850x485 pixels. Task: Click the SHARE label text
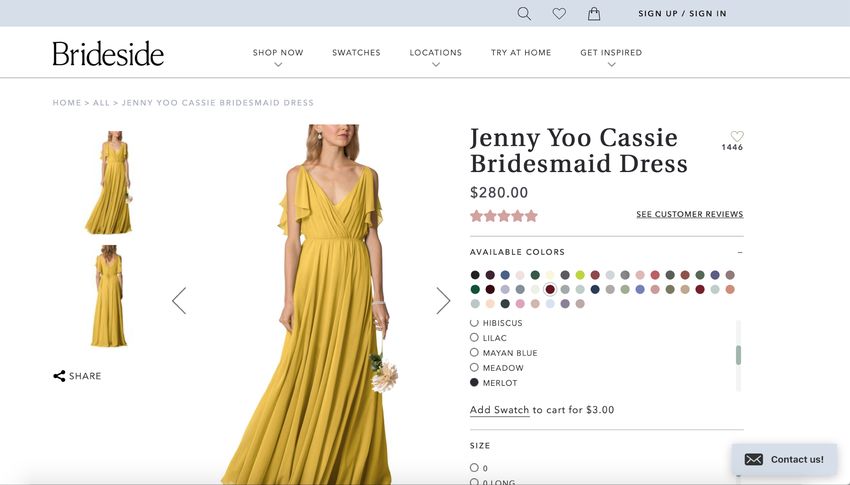coord(85,376)
